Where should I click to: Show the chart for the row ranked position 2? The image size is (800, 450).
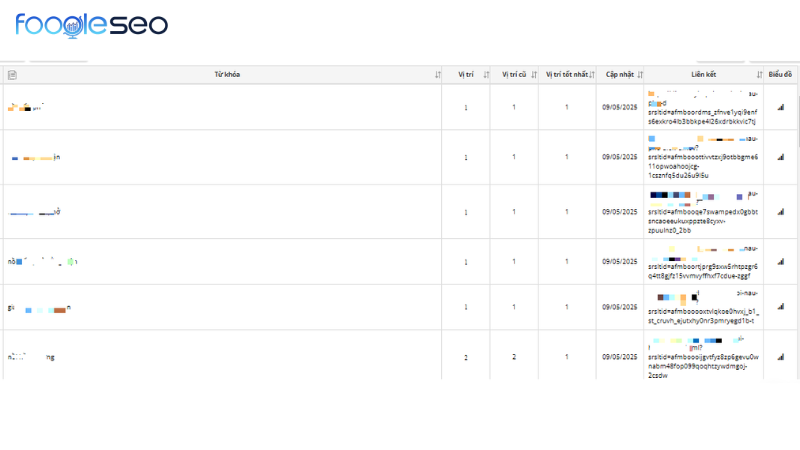(x=781, y=357)
